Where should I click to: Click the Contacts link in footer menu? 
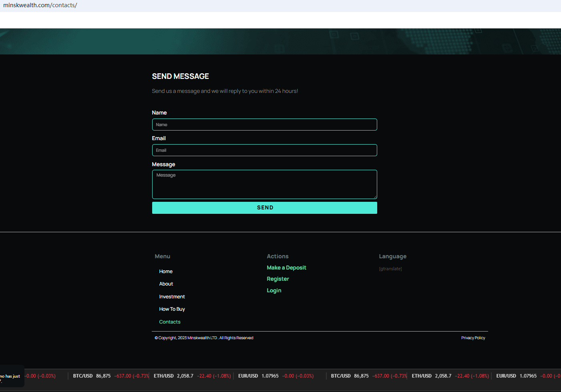170,322
